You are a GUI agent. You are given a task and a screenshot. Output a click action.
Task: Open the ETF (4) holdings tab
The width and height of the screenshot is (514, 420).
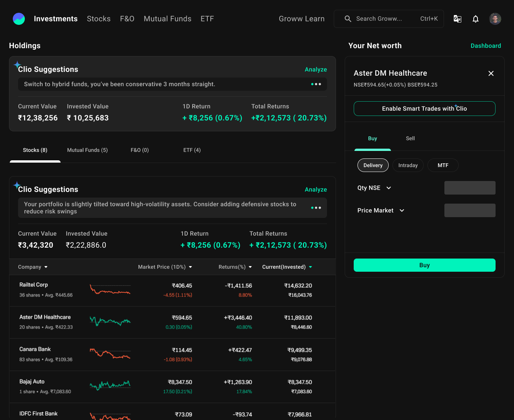[x=192, y=150]
